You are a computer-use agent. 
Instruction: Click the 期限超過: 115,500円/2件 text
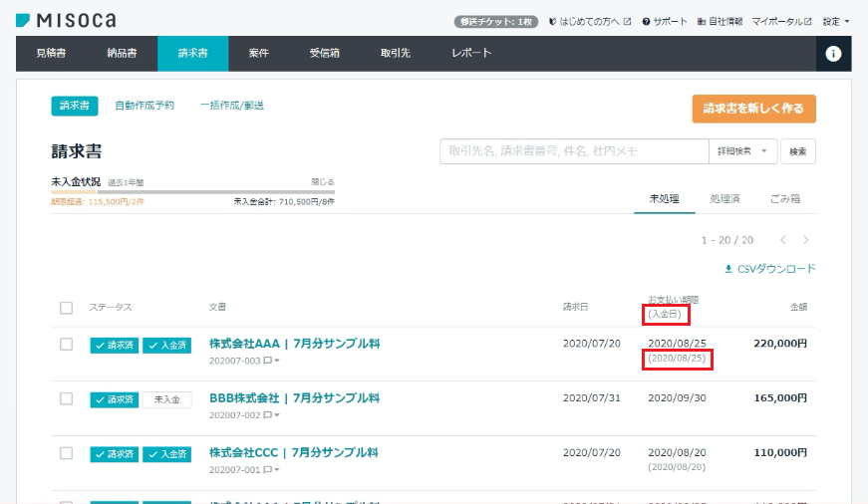pos(98,202)
